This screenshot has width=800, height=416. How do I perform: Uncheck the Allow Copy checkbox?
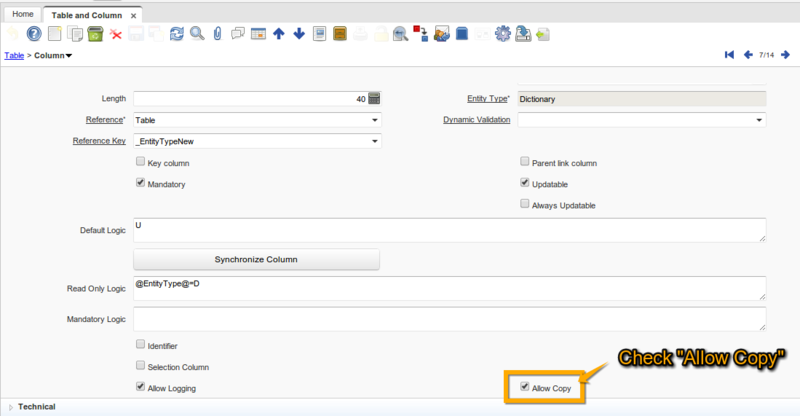(522, 387)
